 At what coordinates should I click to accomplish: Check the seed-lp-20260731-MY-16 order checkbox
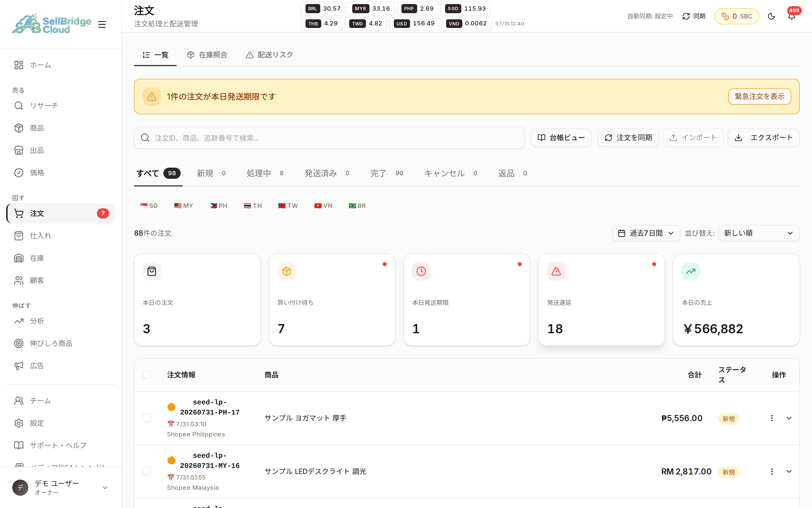(x=147, y=471)
